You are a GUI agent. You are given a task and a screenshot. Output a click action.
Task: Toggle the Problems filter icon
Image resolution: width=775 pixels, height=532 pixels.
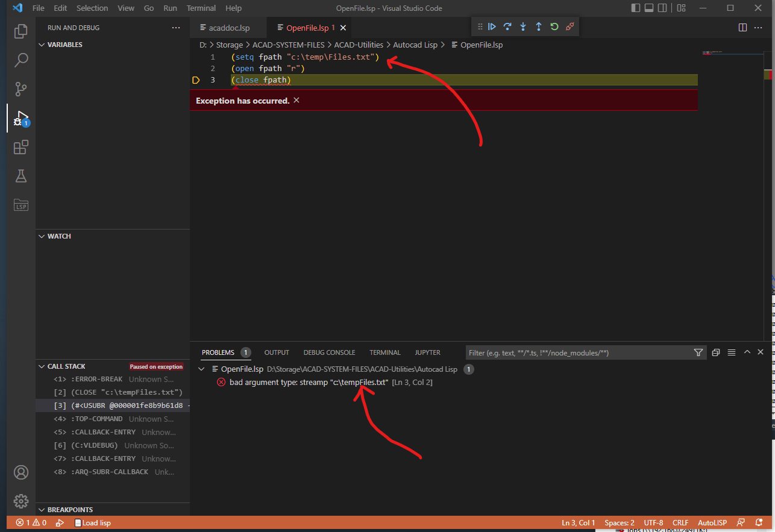point(698,352)
